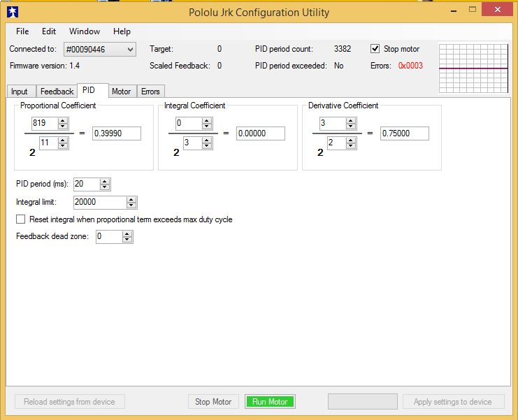The height and width of the screenshot is (420, 518).
Task: Switch to the Motor tab
Action: [121, 92]
